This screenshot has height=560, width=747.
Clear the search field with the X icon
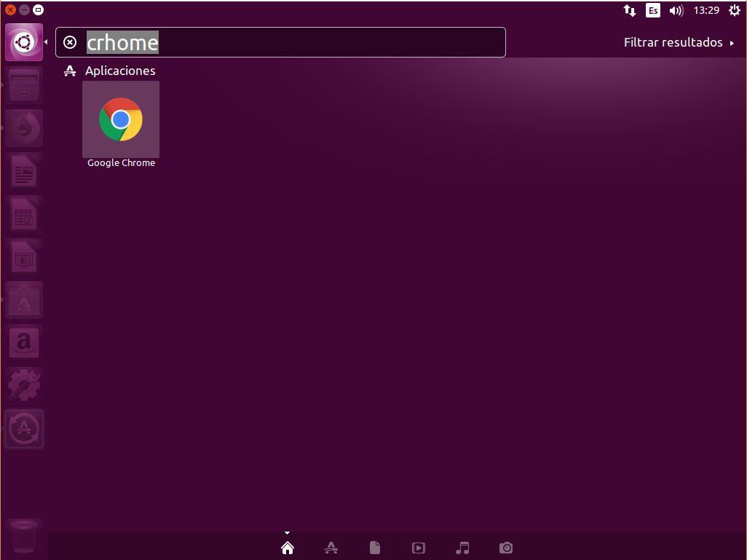click(x=70, y=42)
